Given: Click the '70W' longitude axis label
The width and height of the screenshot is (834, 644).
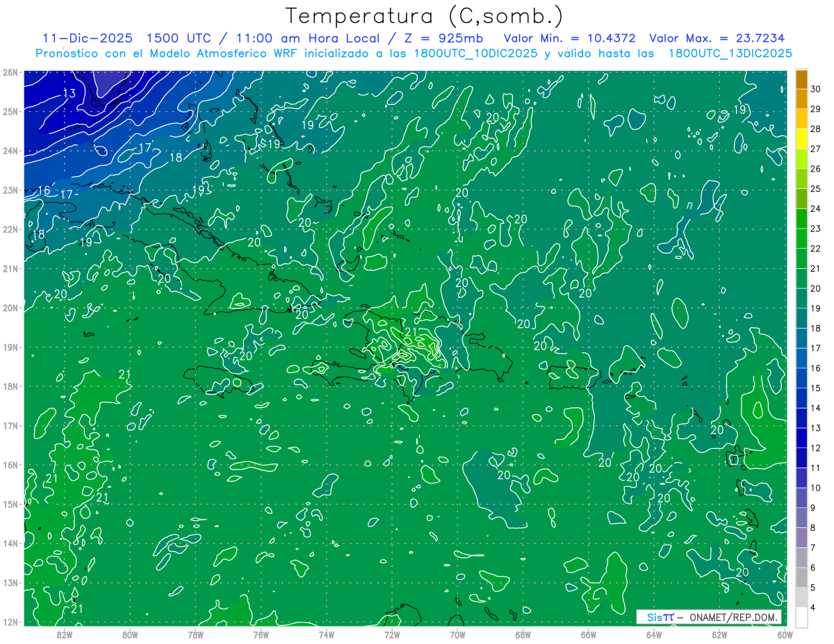Looking at the screenshot, I should [457, 634].
